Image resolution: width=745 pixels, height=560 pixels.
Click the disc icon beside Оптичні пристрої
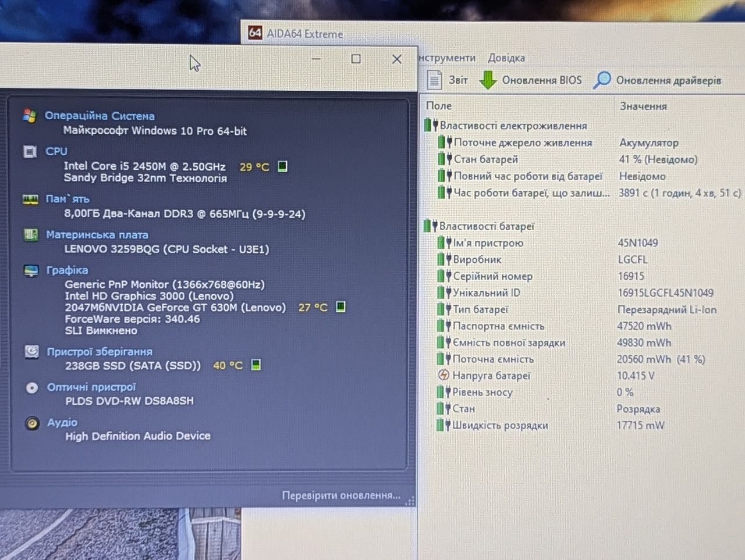32,387
